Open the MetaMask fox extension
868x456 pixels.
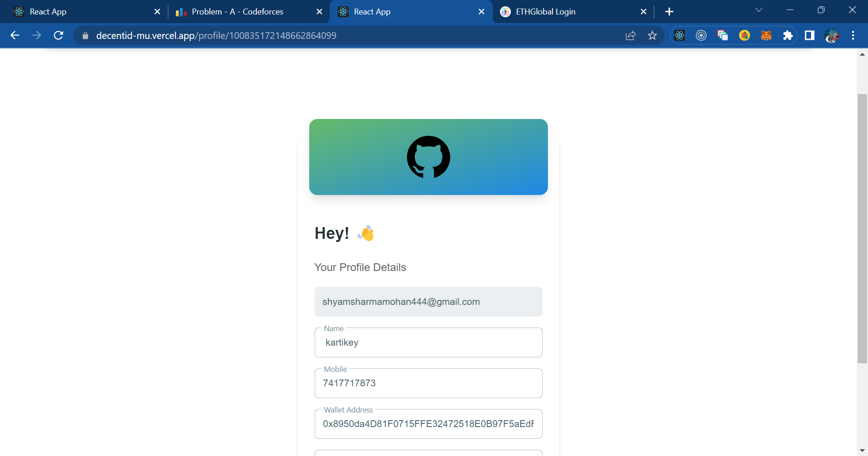(766, 35)
